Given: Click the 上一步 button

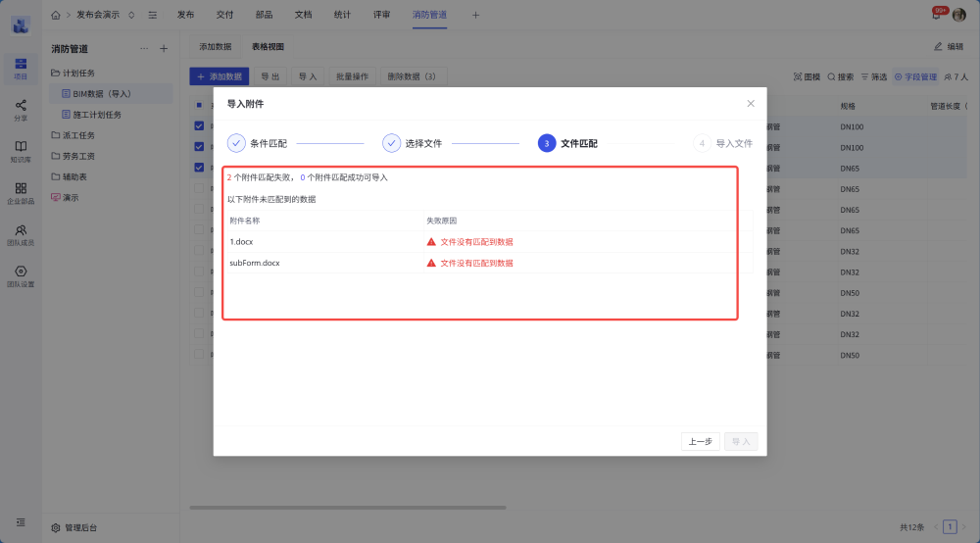Looking at the screenshot, I should 700,442.
